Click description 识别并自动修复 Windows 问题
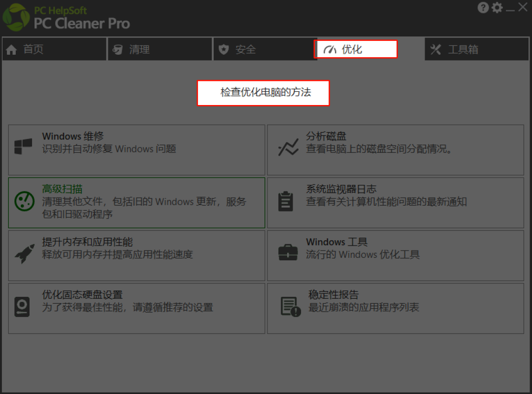Viewport: 532px width, 394px height. [109, 149]
